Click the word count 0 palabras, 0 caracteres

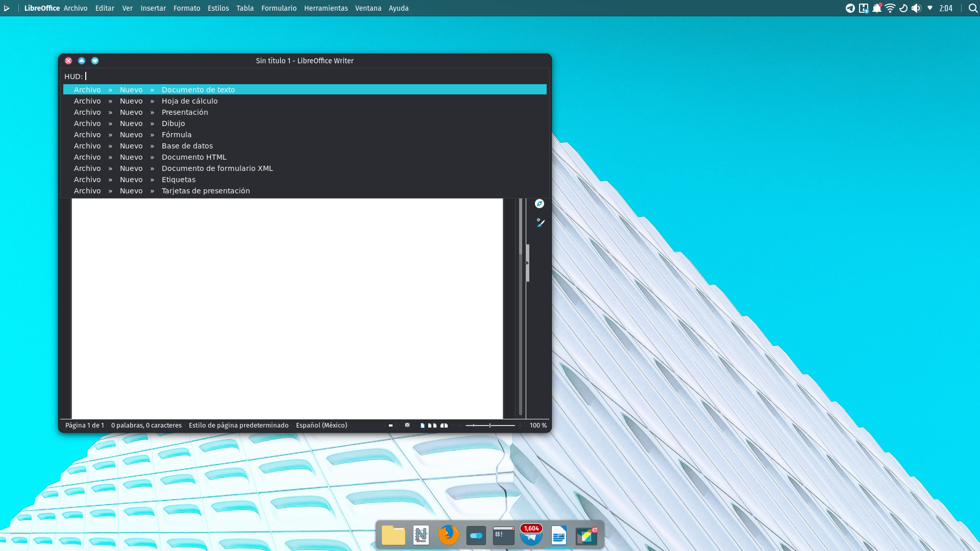click(146, 425)
